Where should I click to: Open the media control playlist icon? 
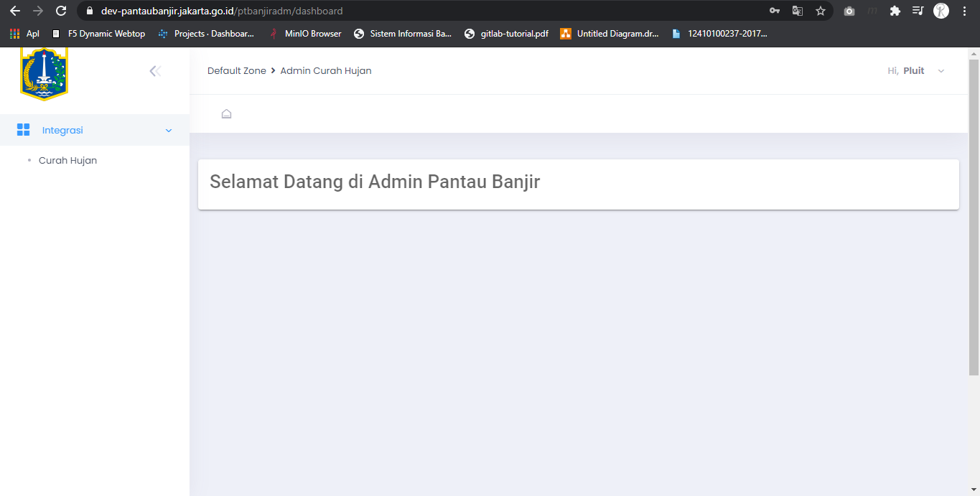click(918, 11)
